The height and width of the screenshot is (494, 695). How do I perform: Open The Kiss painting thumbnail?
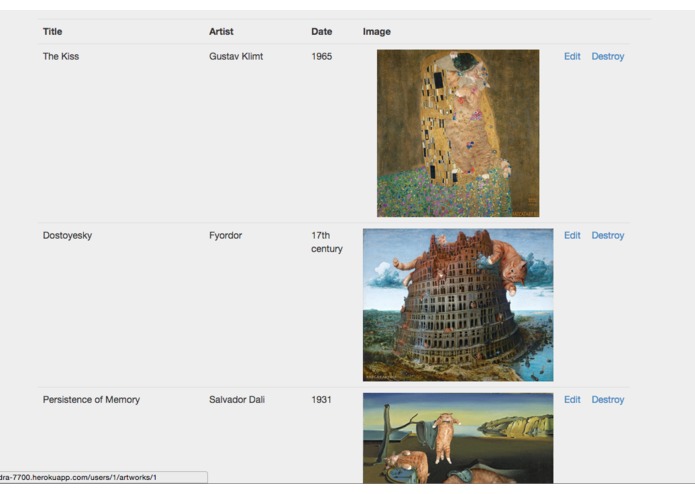[x=458, y=133]
